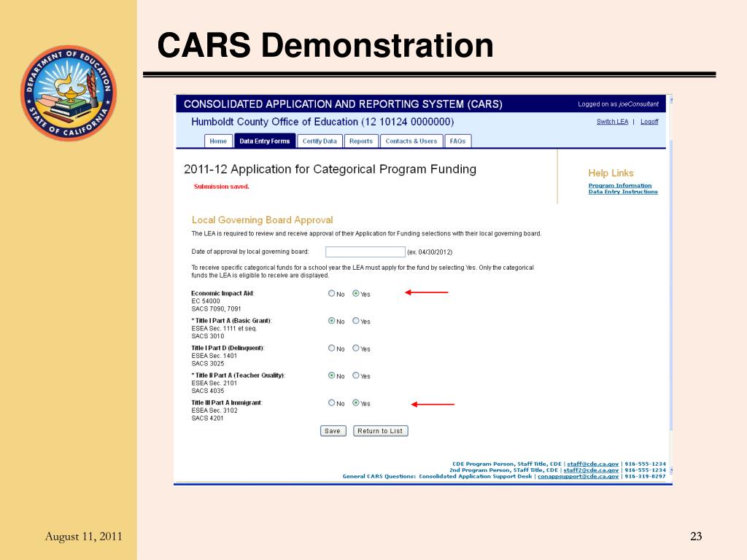Click the slide number 23
The height and width of the screenshot is (560, 747).
point(696,536)
